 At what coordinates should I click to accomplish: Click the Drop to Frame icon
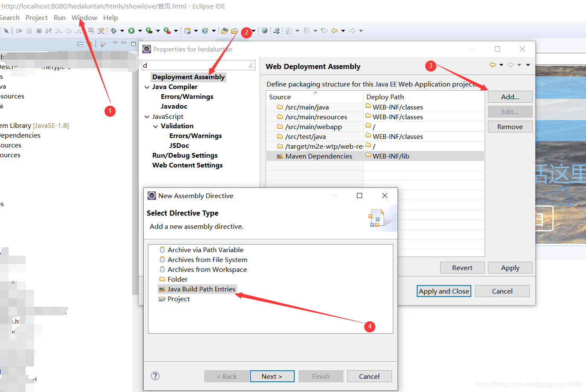tap(91, 31)
